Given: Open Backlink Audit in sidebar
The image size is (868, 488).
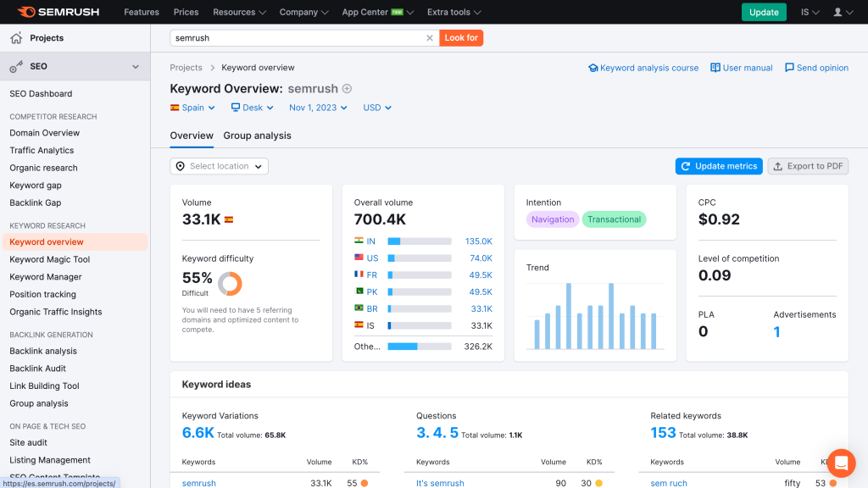Looking at the screenshot, I should [37, 369].
